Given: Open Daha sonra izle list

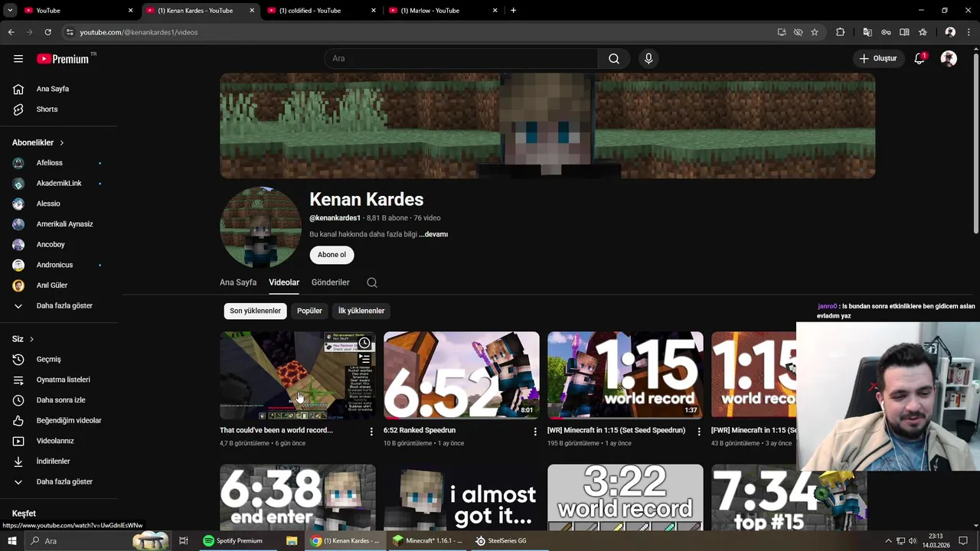Looking at the screenshot, I should 60,400.
